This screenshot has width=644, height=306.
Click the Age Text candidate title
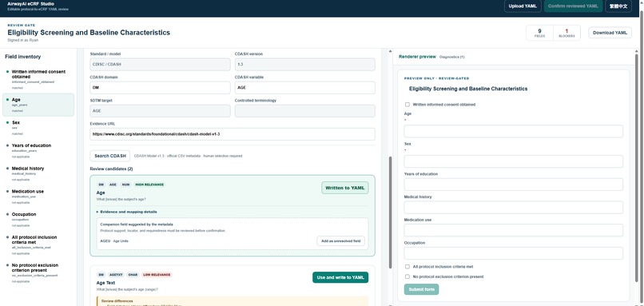105,283
